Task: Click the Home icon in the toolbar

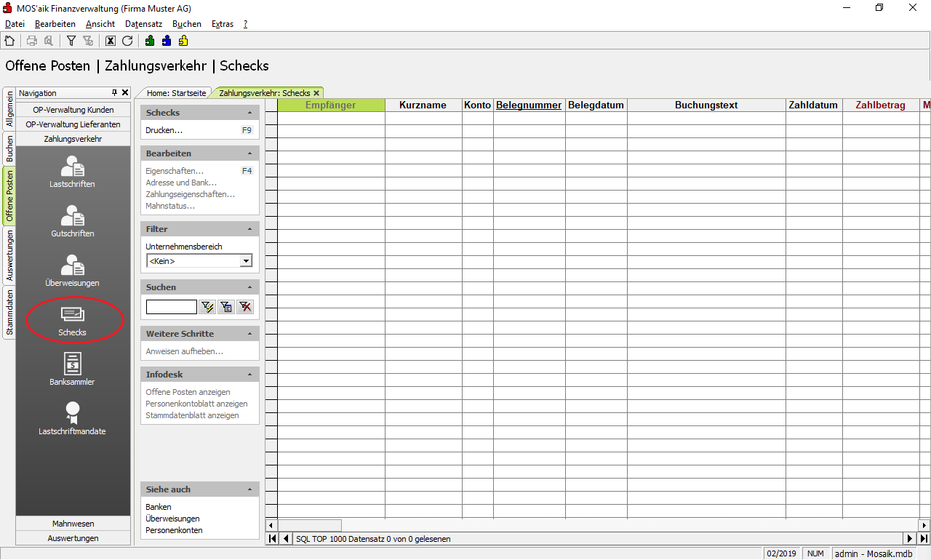Action: (x=9, y=41)
